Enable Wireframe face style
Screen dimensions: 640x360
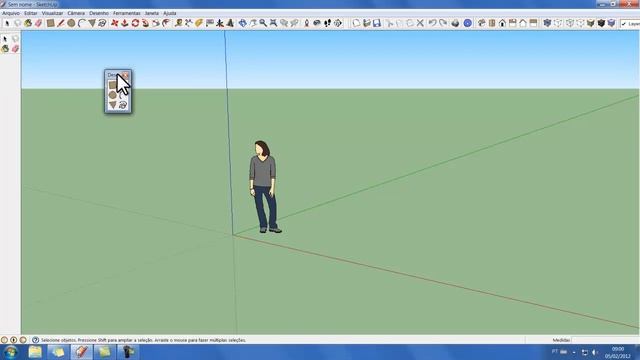pos(570,23)
